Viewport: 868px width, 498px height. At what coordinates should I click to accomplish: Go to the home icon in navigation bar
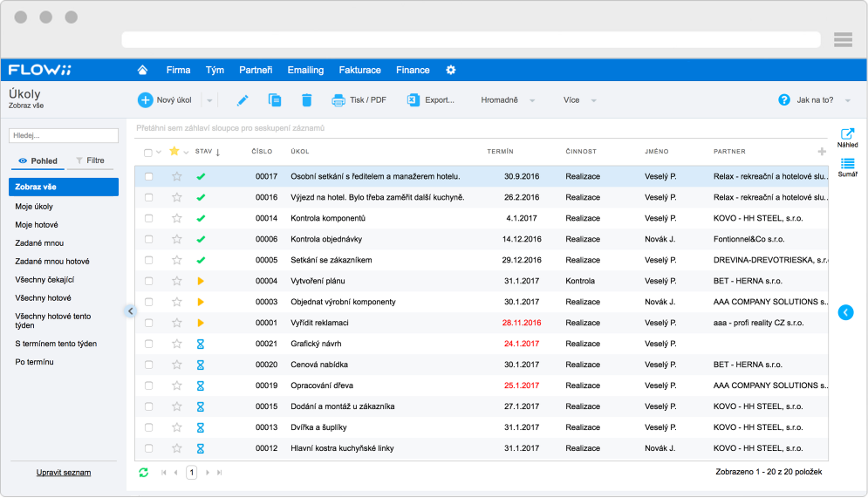click(142, 70)
